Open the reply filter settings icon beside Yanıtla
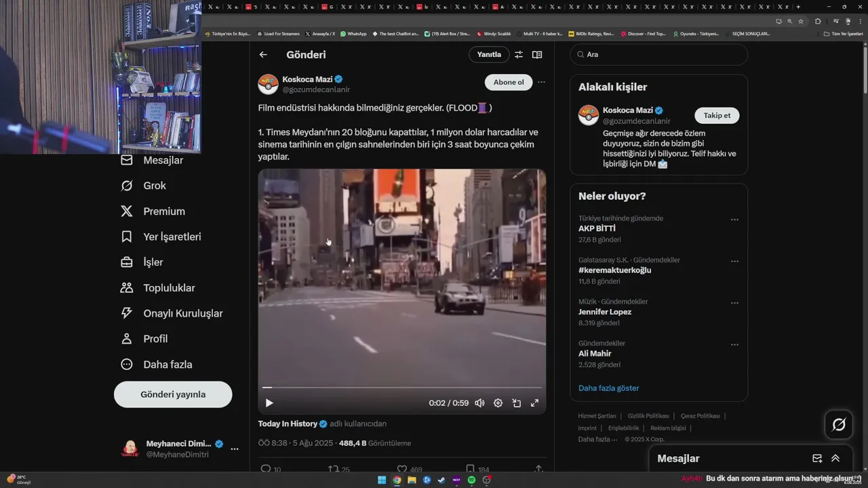The height and width of the screenshot is (488, 868). (519, 55)
